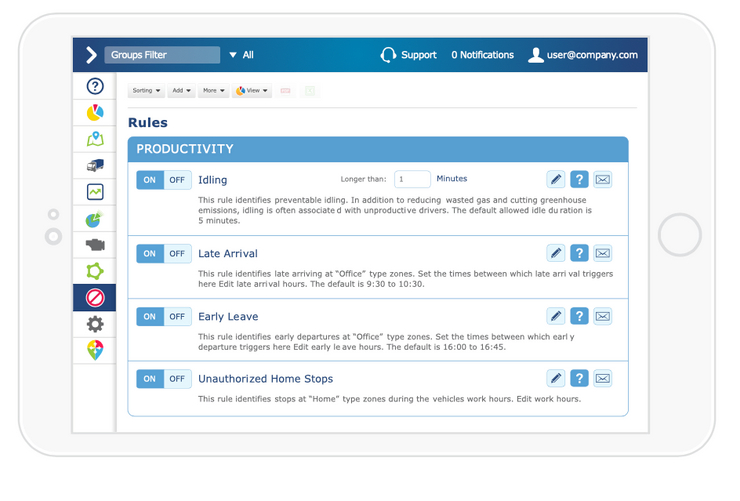The height and width of the screenshot is (501, 740).
Task: Switch Unauthorized Home Stops rule OFF
Action: click(177, 379)
